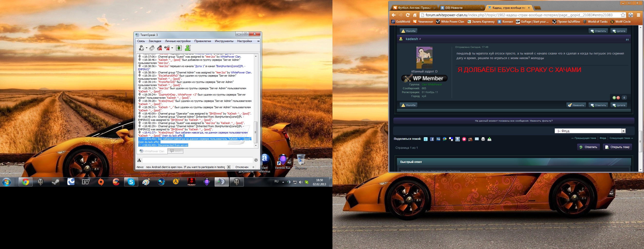The height and width of the screenshot is (249, 644).
Task: Open the White Power Clan bookmark
Action: pyautogui.click(x=450, y=22)
